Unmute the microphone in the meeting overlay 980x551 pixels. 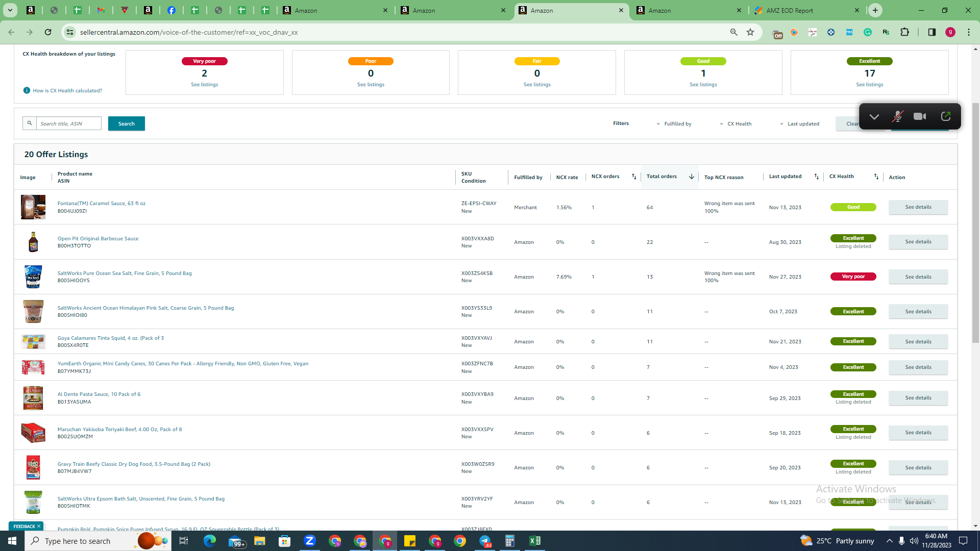pyautogui.click(x=897, y=116)
